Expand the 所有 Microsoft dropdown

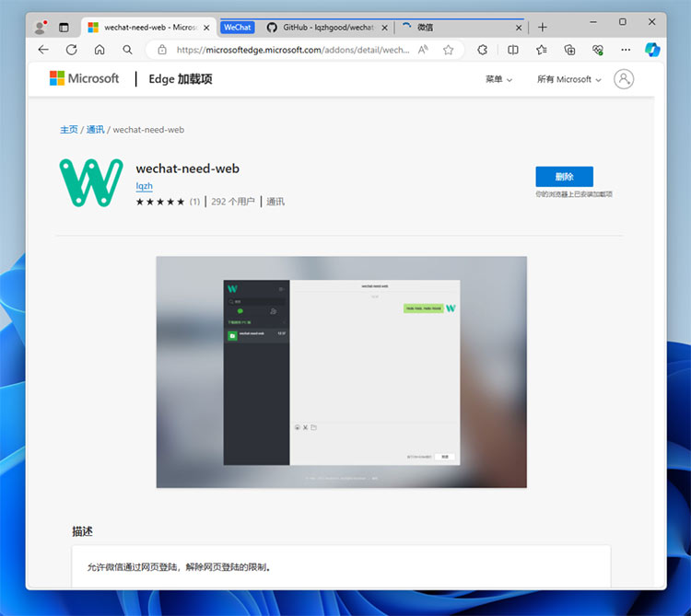tap(569, 79)
